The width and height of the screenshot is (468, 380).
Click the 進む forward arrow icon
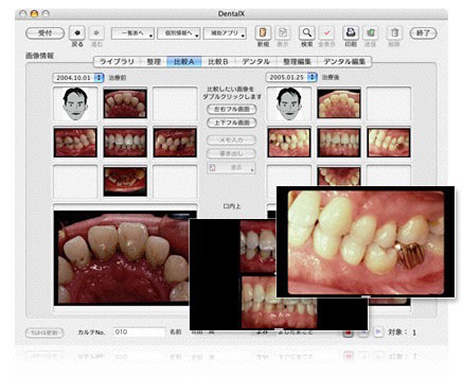tap(96, 33)
